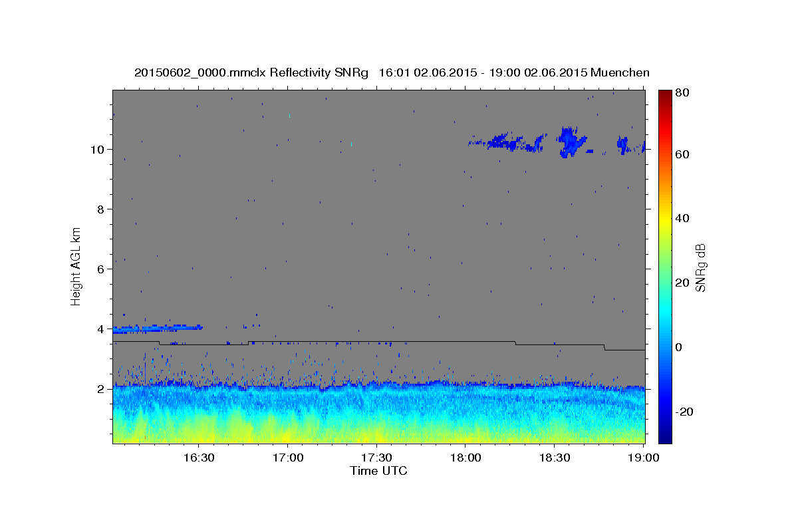Click the plot title text starting '20150602_0000.mmclx'
Screen dimensions: 798x532
pos(392,72)
